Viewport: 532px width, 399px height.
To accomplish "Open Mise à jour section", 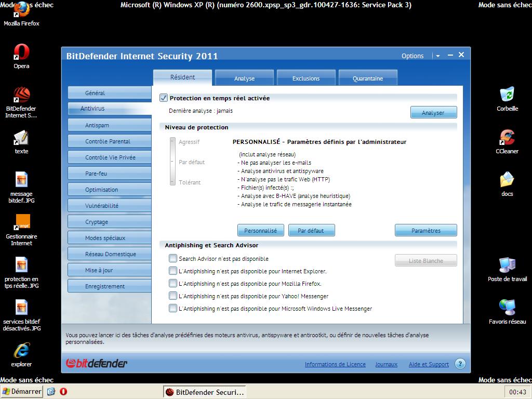I will tap(110, 270).
